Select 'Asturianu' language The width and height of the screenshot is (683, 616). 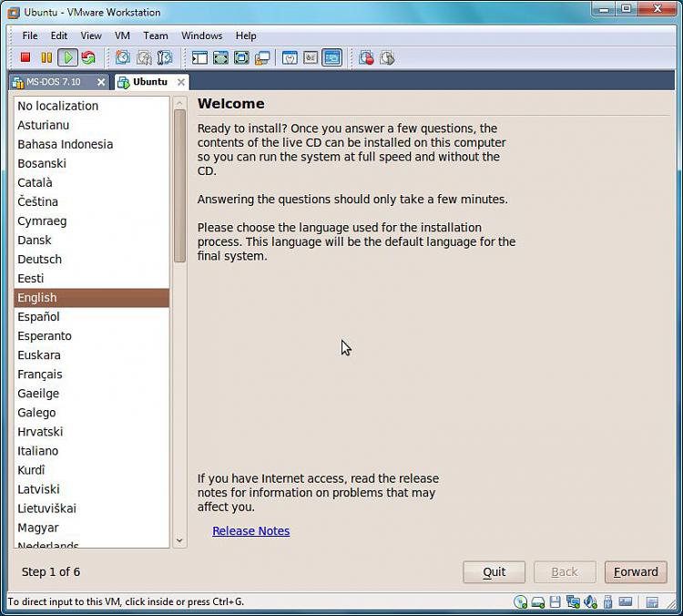pyautogui.click(x=91, y=125)
